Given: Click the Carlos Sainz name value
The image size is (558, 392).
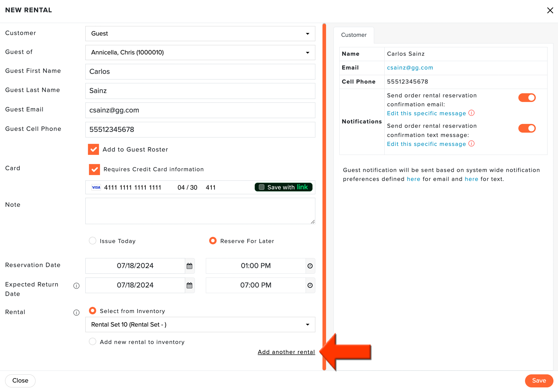Looking at the screenshot, I should (406, 54).
